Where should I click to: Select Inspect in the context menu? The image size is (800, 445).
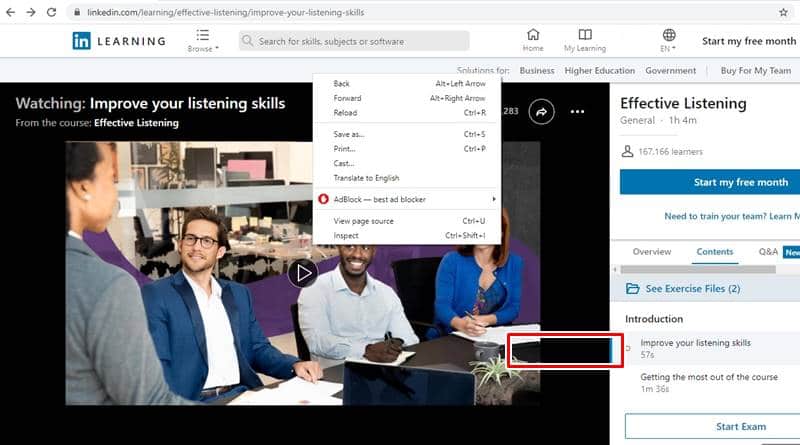[407, 236]
